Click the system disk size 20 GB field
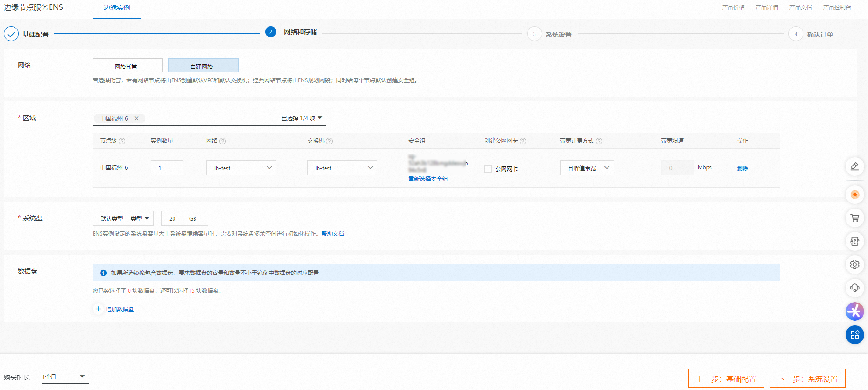The width and height of the screenshot is (868, 390). [185, 218]
